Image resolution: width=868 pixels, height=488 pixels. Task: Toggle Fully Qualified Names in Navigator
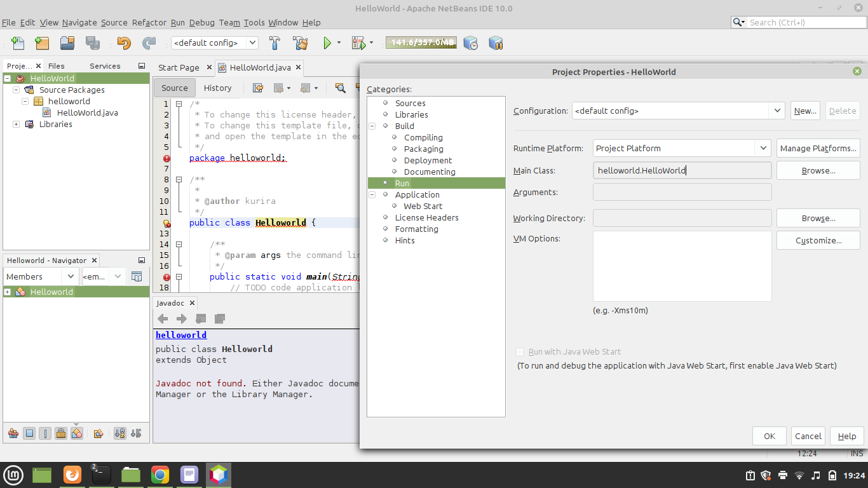point(98,433)
